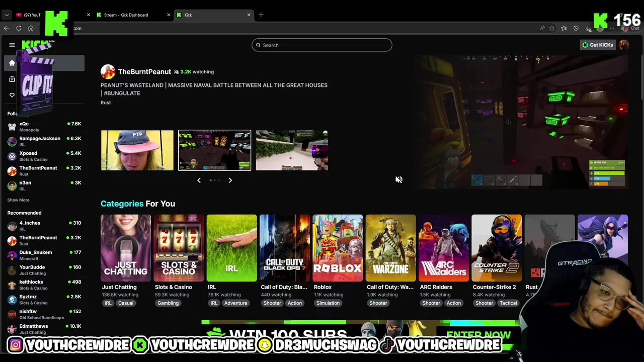
Task: Close the active Kick tab
Action: coord(249,15)
